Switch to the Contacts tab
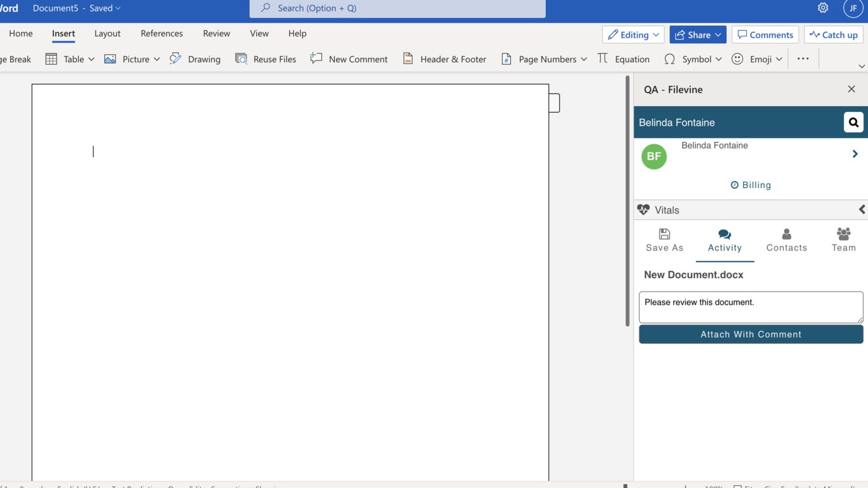Image resolution: width=868 pixels, height=488 pixels. point(787,240)
